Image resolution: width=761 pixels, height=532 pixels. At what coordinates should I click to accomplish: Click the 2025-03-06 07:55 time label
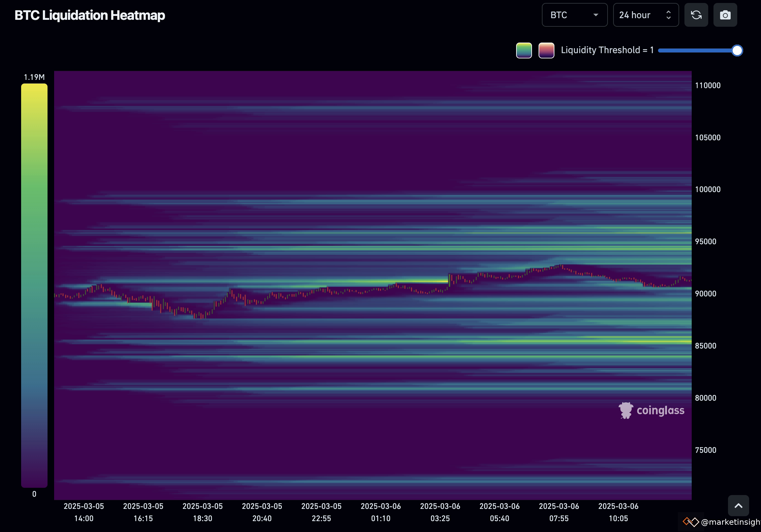(559, 513)
